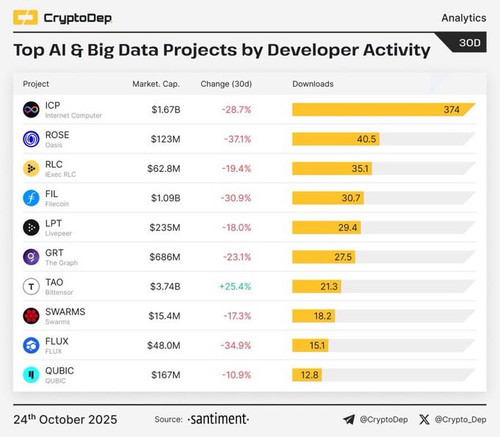Click the 30D period badge
Screen dimensions: 500x437
[x=470, y=43]
